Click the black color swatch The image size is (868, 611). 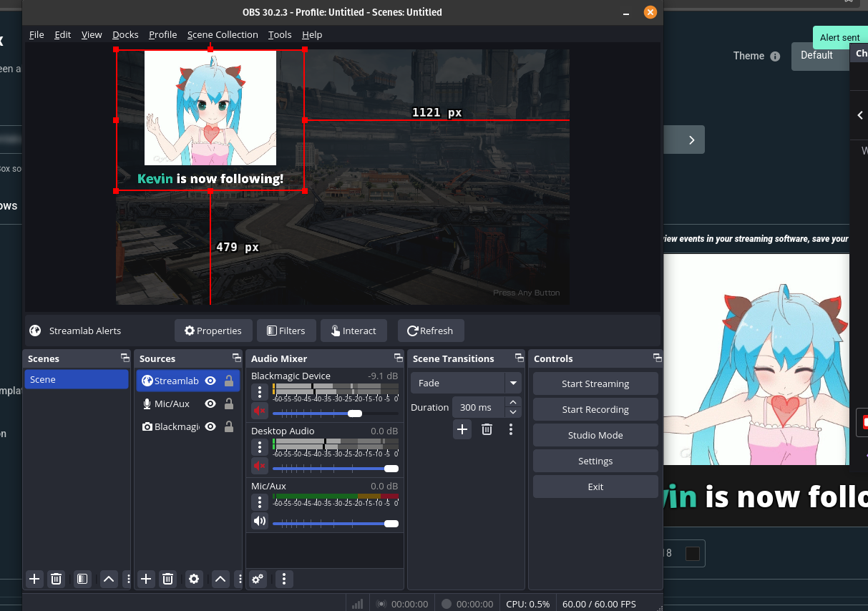click(692, 553)
